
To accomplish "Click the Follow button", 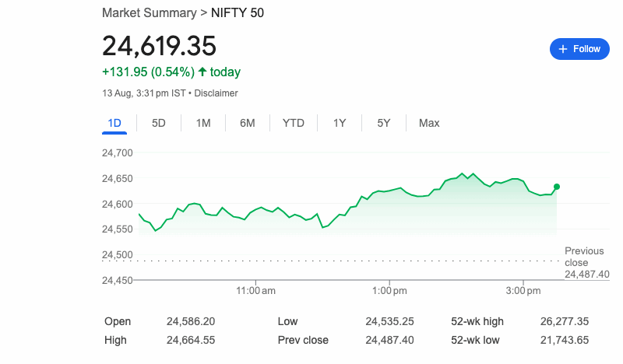I will [x=579, y=49].
